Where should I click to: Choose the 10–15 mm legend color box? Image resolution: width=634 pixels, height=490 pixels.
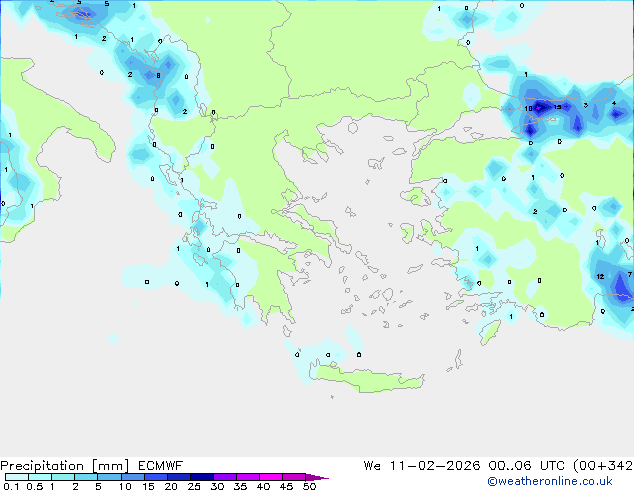(132, 477)
